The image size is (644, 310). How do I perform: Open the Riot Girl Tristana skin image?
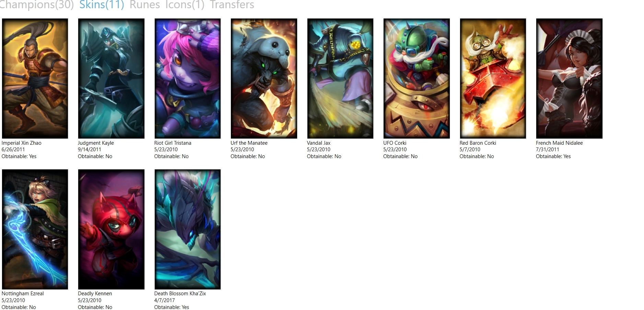click(188, 79)
